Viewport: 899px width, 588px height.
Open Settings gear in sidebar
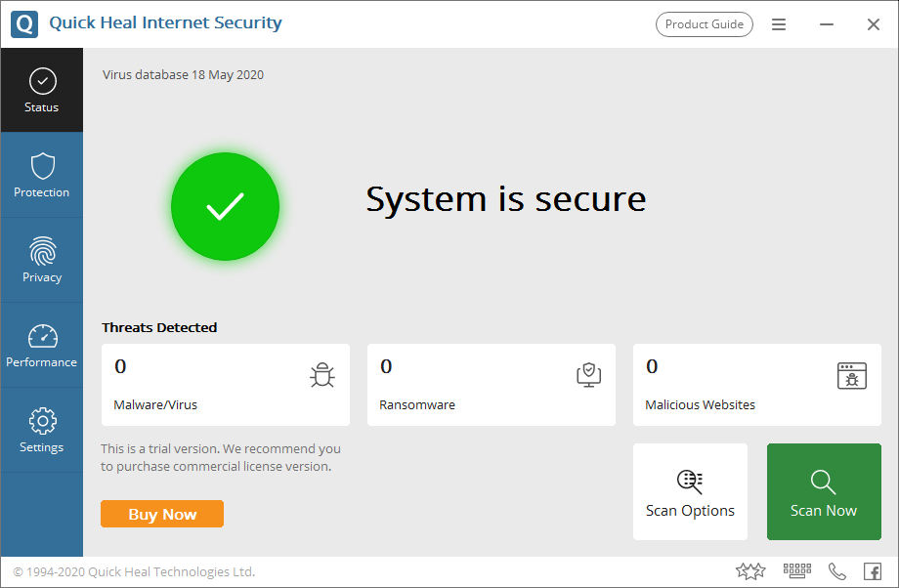pos(41,430)
